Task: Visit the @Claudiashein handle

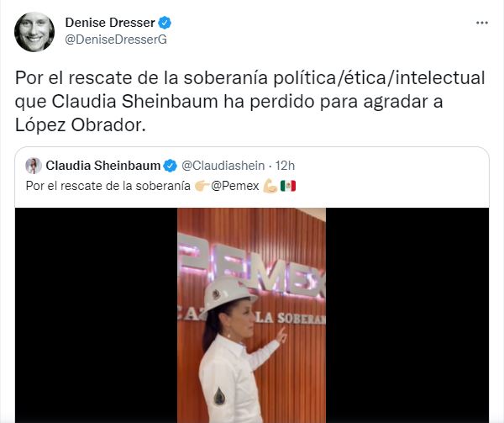Action: pyautogui.click(x=223, y=166)
